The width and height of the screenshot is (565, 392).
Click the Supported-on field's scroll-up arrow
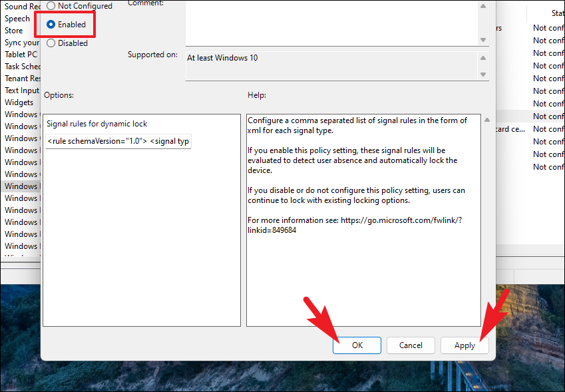[484, 57]
